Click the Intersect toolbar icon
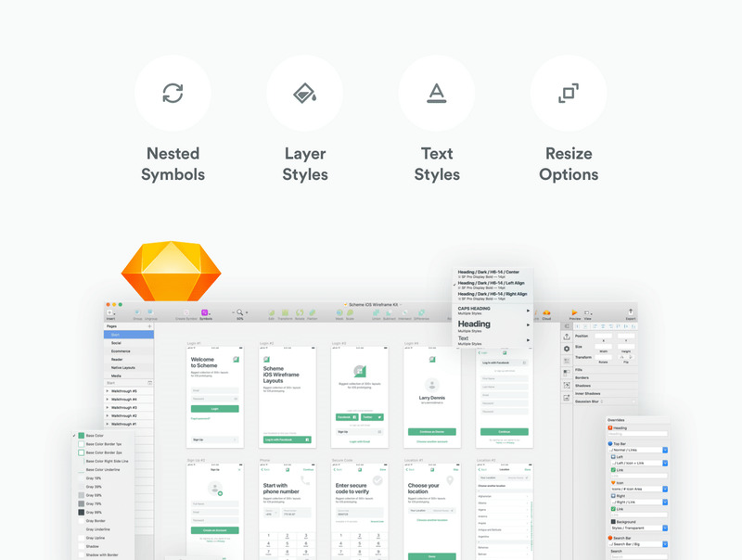 point(404,312)
